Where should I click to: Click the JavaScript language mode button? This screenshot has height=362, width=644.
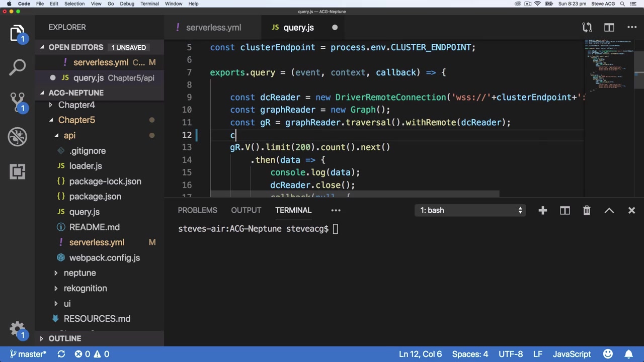coord(572,354)
